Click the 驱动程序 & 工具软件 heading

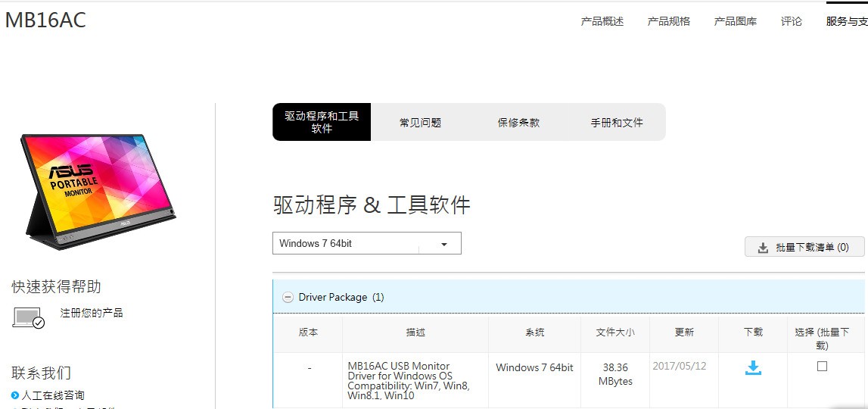tap(372, 205)
